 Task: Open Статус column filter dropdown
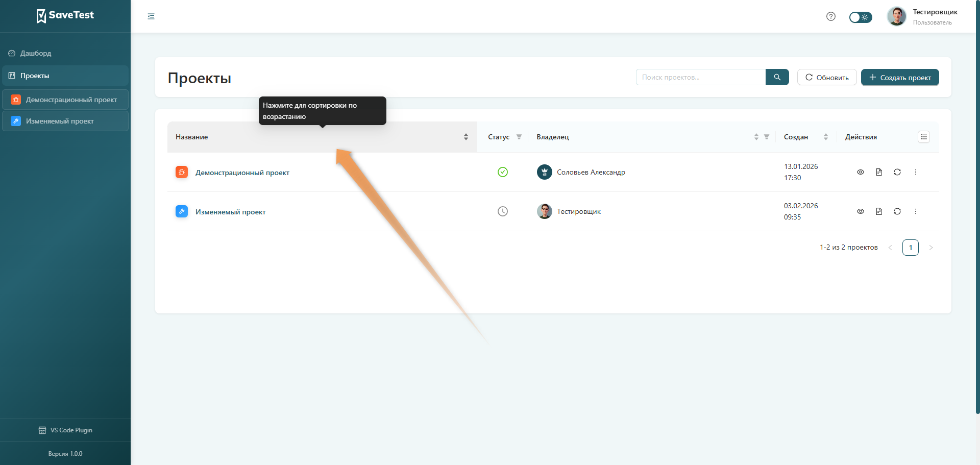click(519, 137)
